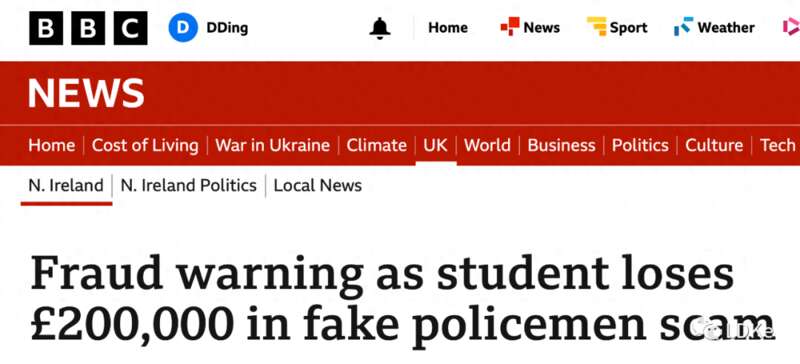Open the notifications bell
Screen dimensions: 800x364
[x=380, y=28]
